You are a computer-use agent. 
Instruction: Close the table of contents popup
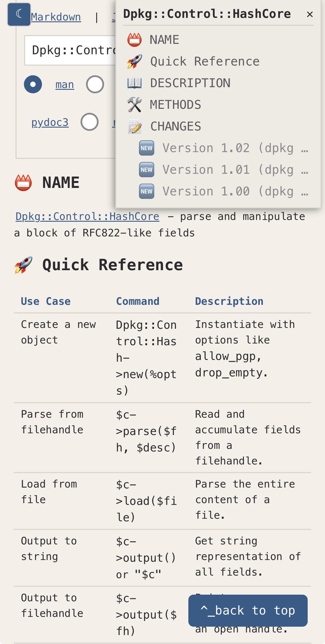click(310, 14)
